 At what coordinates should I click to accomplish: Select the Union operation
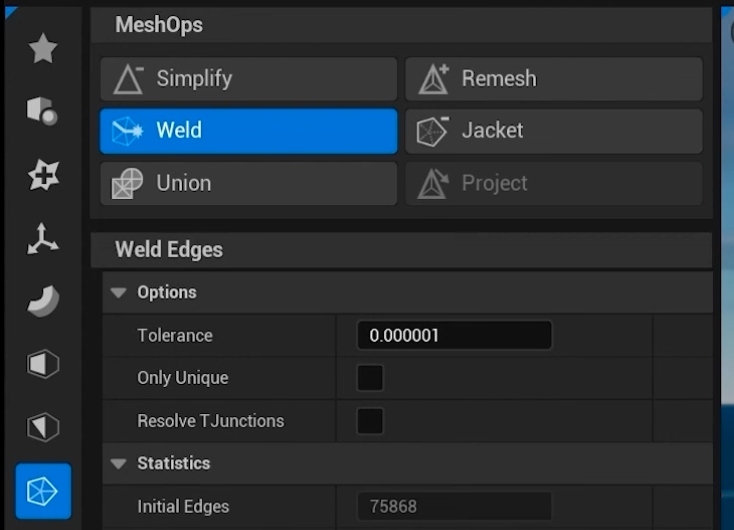coord(248,183)
